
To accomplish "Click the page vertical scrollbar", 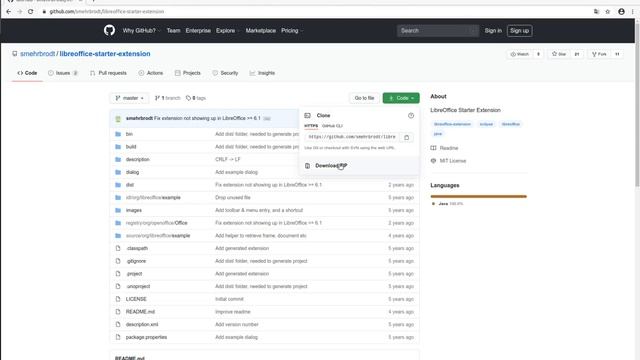I will pos(637,106).
